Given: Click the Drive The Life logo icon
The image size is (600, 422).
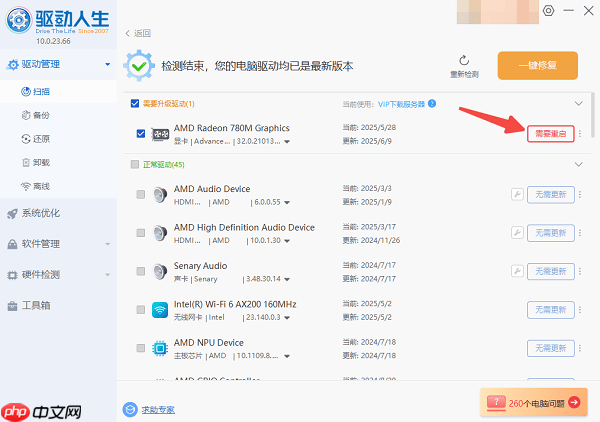Looking at the screenshot, I should pos(18,20).
